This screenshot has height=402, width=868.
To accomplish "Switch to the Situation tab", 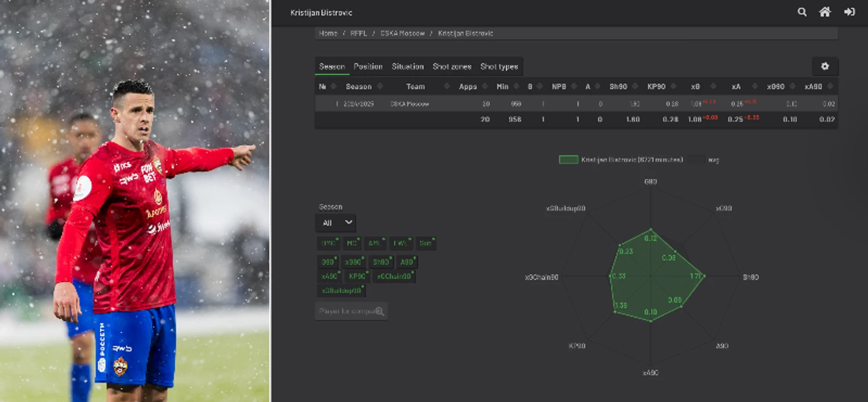I will click(x=408, y=67).
